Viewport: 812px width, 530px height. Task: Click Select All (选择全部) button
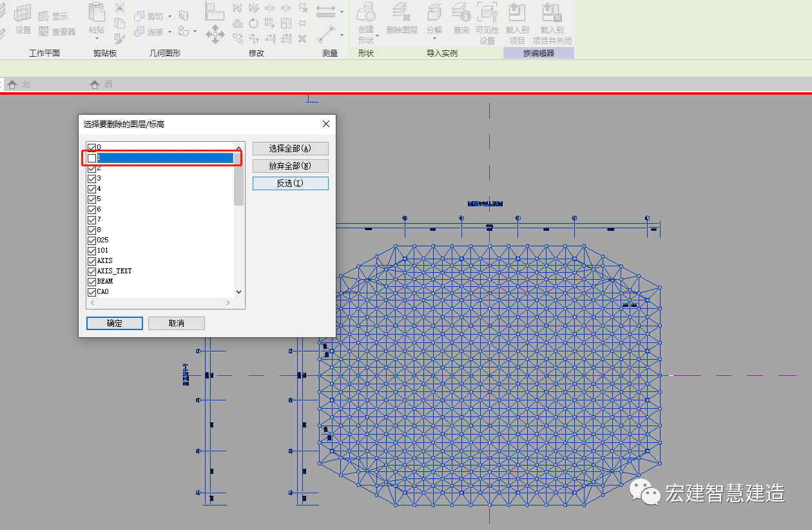(x=290, y=148)
